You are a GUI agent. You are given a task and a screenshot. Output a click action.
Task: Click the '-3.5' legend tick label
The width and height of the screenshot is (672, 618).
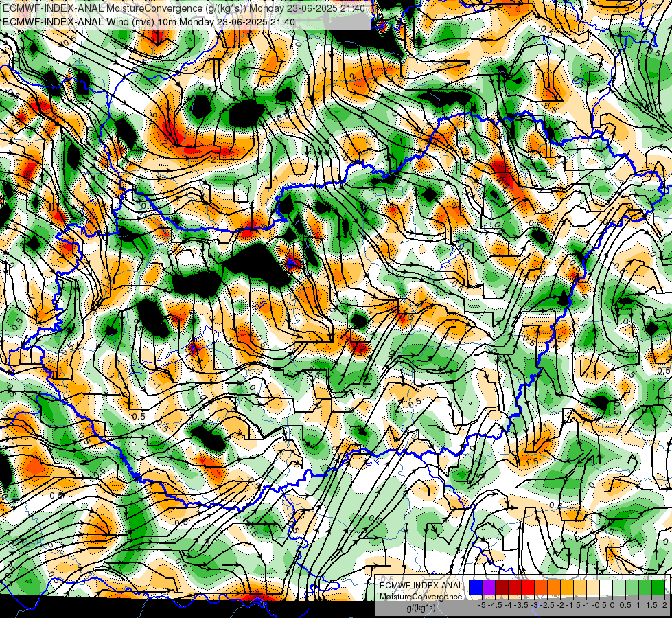[521, 605]
